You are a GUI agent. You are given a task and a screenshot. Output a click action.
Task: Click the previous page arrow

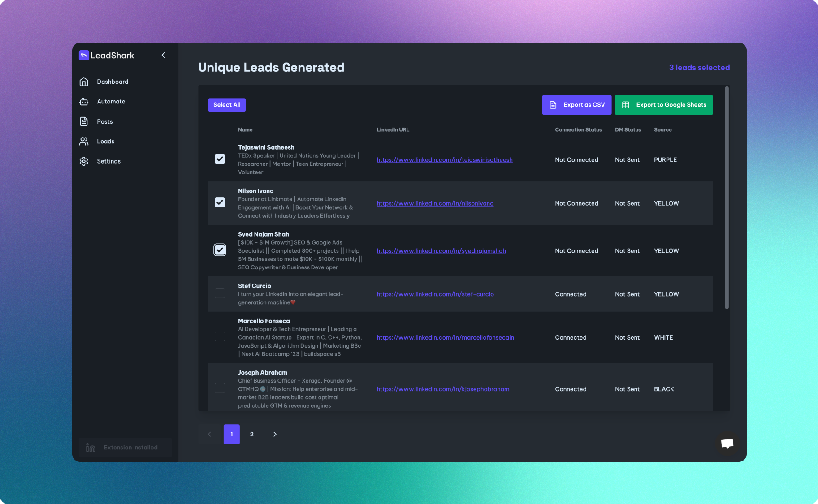[209, 434]
